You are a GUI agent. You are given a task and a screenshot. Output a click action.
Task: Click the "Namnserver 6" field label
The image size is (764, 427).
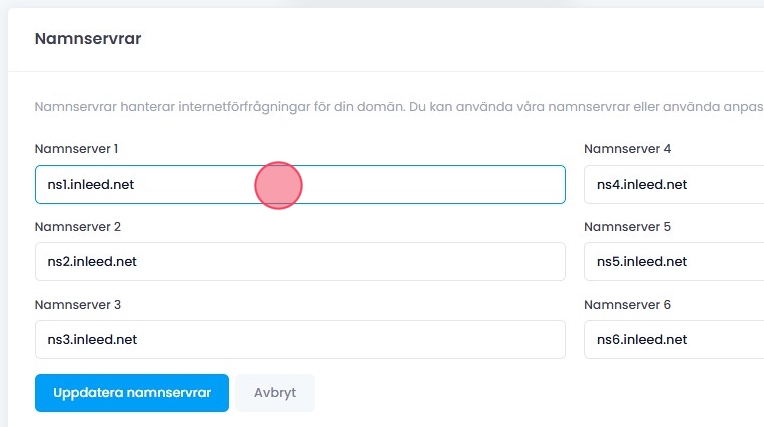tap(627, 304)
